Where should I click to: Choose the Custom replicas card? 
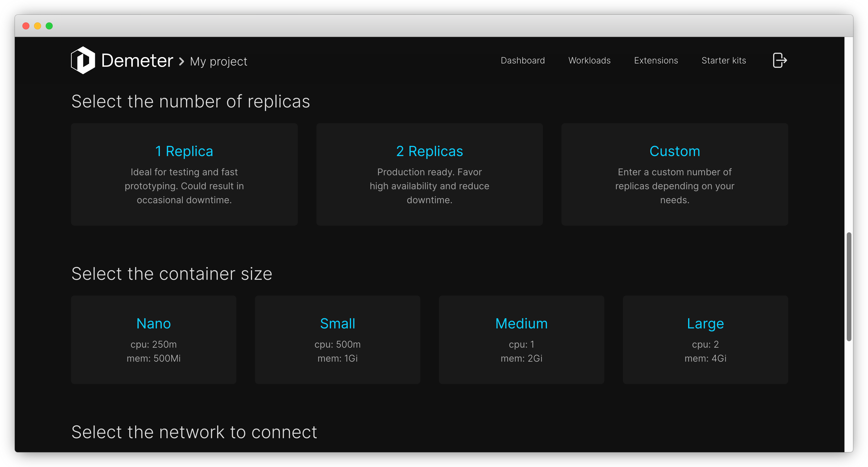pyautogui.click(x=675, y=174)
